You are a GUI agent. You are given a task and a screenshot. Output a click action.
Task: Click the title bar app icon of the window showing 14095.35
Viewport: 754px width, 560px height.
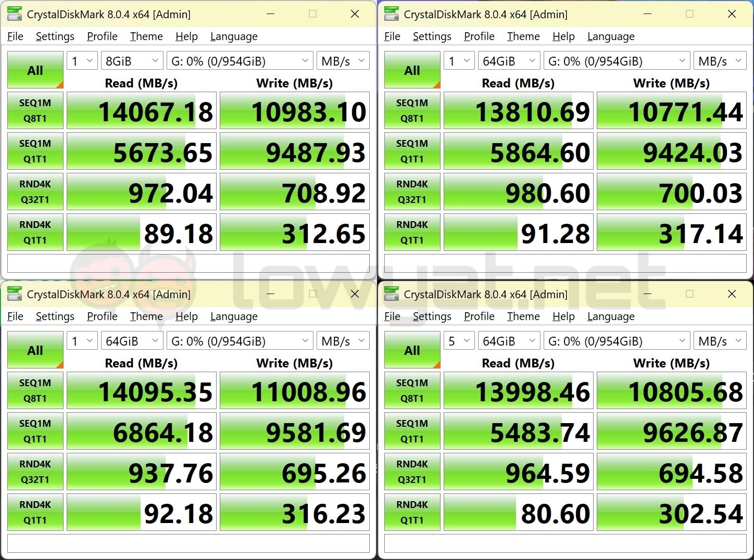point(15,294)
